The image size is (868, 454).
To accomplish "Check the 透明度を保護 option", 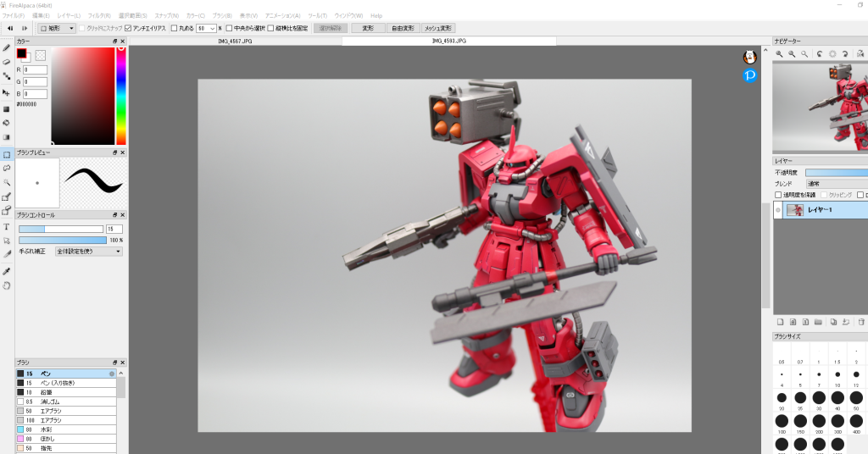I will point(779,195).
